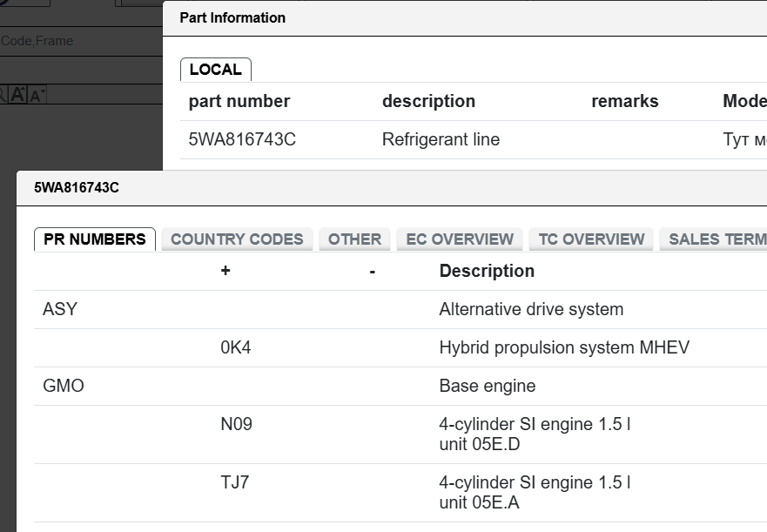This screenshot has height=532, width=767.
Task: Click the part number column header
Action: pos(239,101)
